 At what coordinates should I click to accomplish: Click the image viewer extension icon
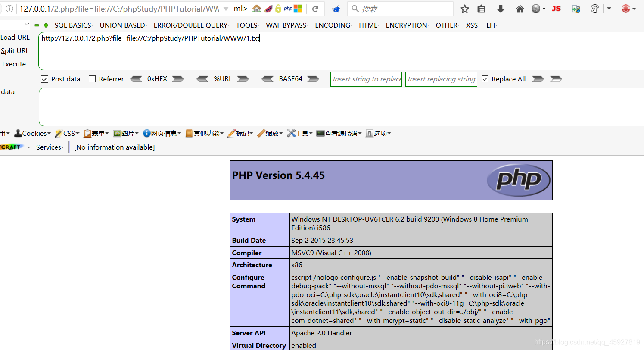click(x=576, y=9)
